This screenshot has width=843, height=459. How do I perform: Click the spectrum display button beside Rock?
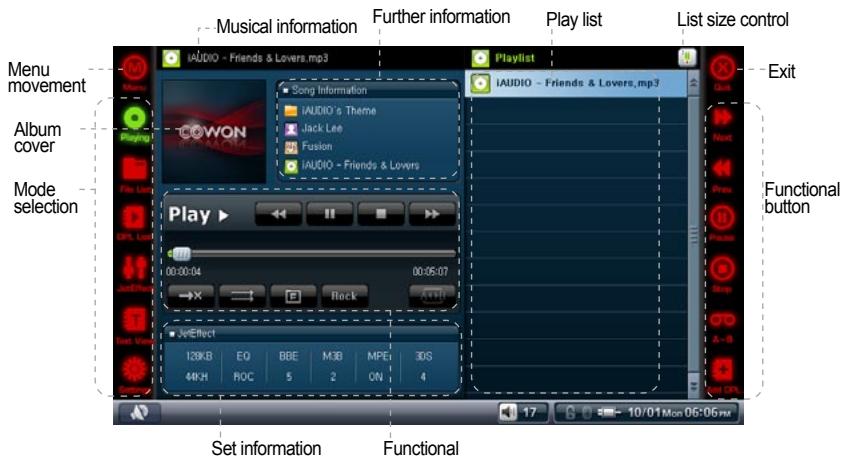pyautogui.click(x=432, y=296)
